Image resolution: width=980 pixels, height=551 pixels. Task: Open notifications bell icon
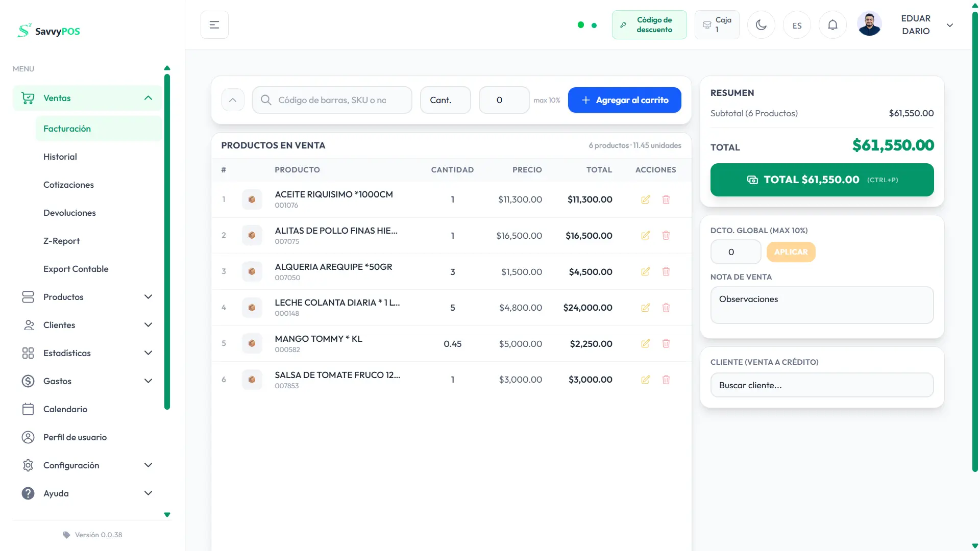tap(832, 25)
